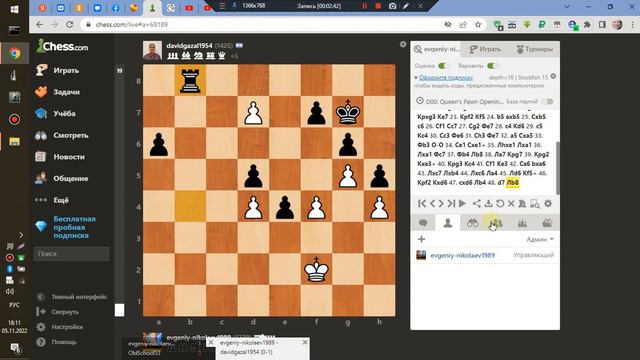
Task: Expand the Админ dropdown
Action: pos(540,239)
